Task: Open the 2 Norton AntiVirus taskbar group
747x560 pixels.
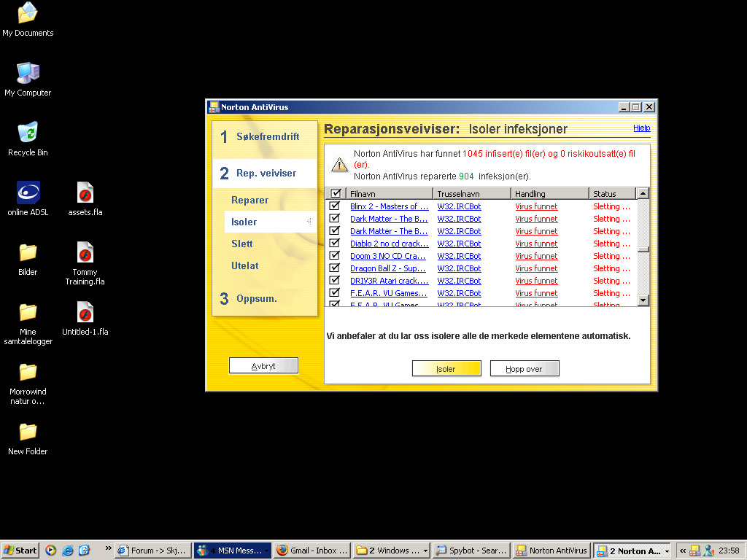Action: pos(632,551)
